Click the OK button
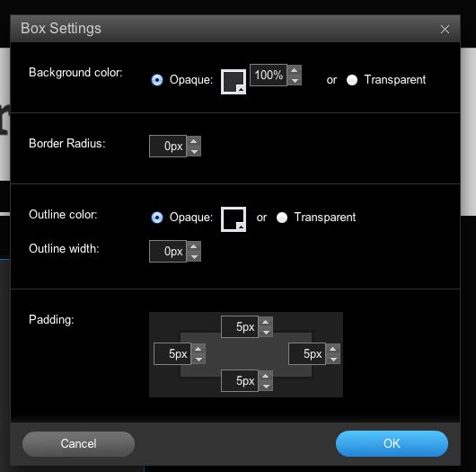Image resolution: width=476 pixels, height=472 pixels. tap(392, 443)
